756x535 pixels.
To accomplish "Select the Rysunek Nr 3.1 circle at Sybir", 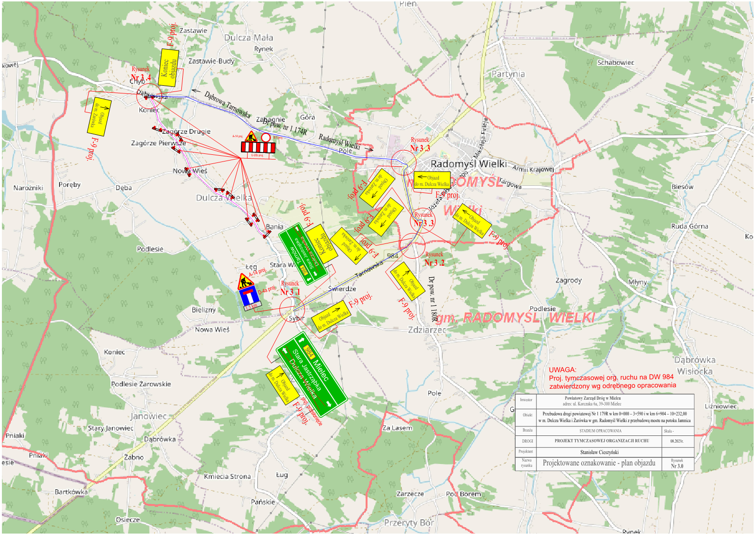I will [292, 309].
